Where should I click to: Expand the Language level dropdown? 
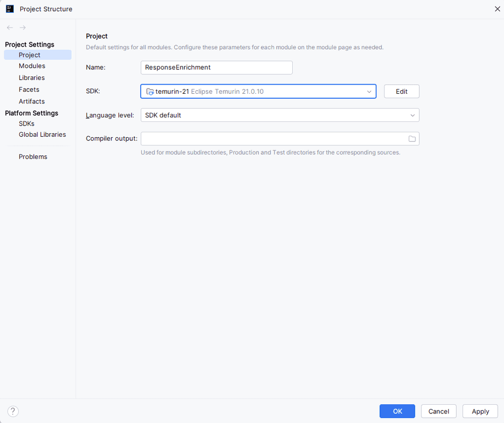412,116
